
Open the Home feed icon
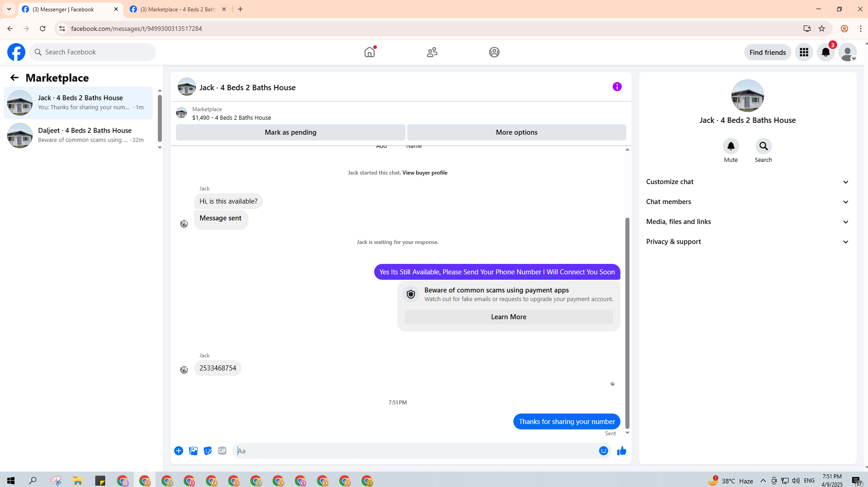pos(370,52)
